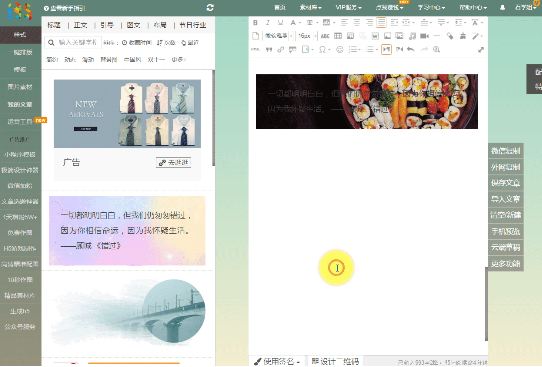This screenshot has width=542, height=367.
Task: Click the insert multiple images icon
Action: coord(400,36)
